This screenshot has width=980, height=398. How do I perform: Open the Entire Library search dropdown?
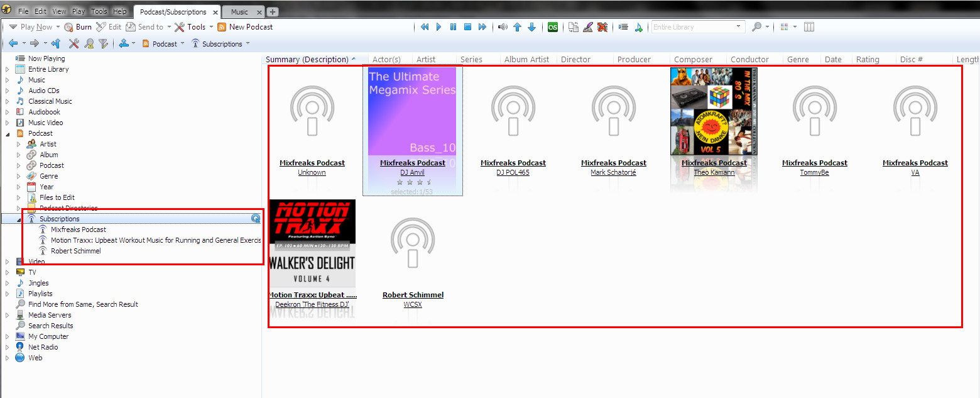[x=739, y=27]
